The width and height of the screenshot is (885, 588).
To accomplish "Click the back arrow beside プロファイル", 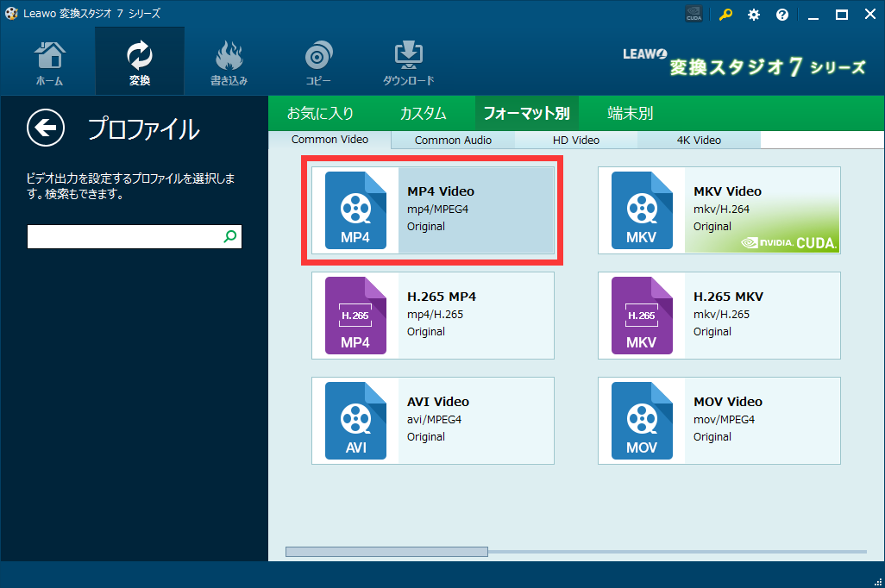I will point(46,128).
